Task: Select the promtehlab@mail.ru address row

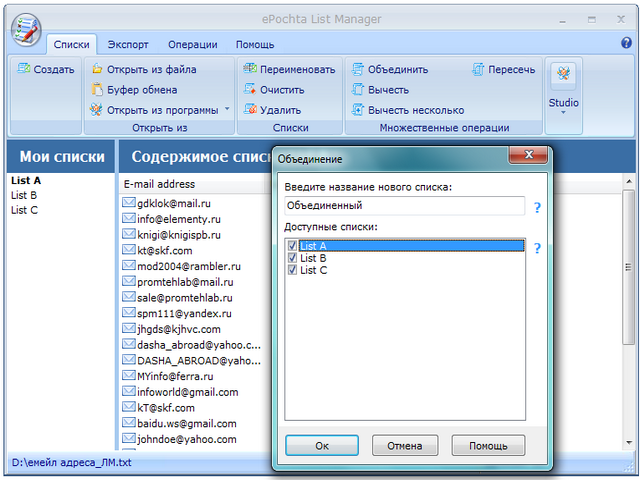Action: (x=185, y=282)
